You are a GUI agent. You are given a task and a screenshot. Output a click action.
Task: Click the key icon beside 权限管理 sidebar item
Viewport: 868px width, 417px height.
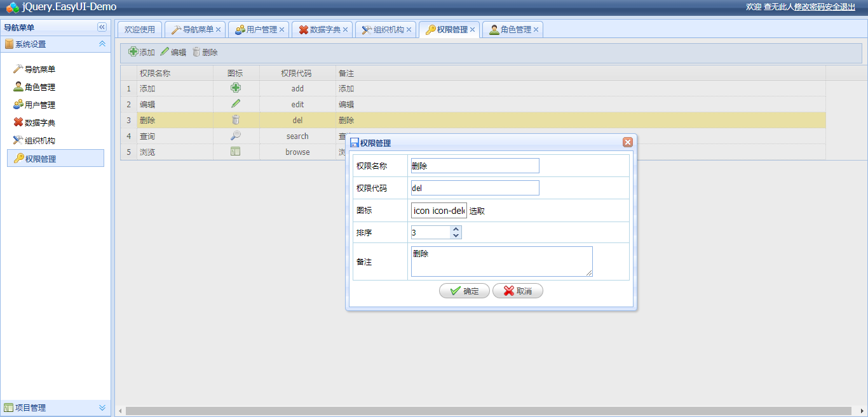pos(18,158)
